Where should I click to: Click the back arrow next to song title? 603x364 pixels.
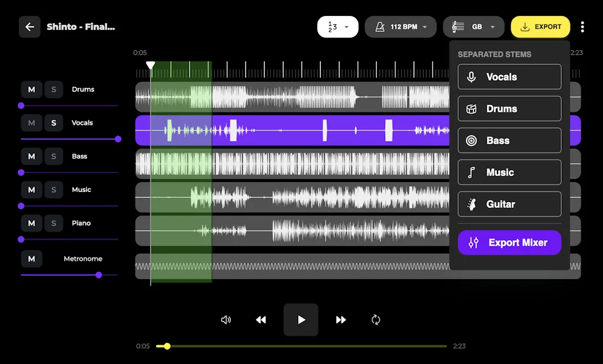[x=29, y=27]
